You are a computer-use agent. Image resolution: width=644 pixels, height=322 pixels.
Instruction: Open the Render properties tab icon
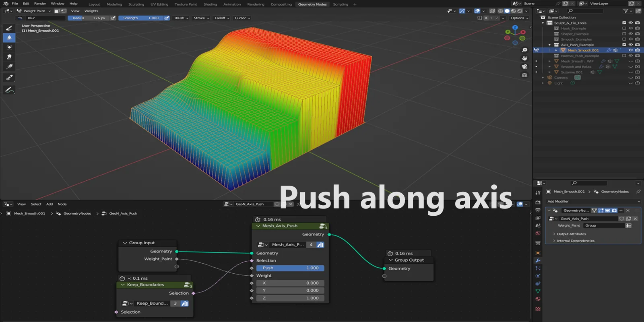tap(538, 202)
